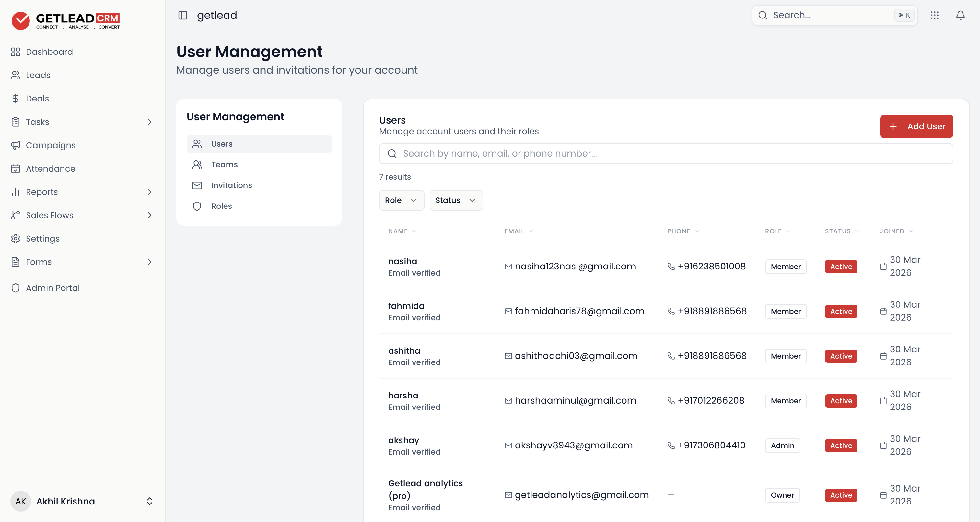Click the calendar icon in akshay's joined date
980x522 pixels.
pos(883,445)
